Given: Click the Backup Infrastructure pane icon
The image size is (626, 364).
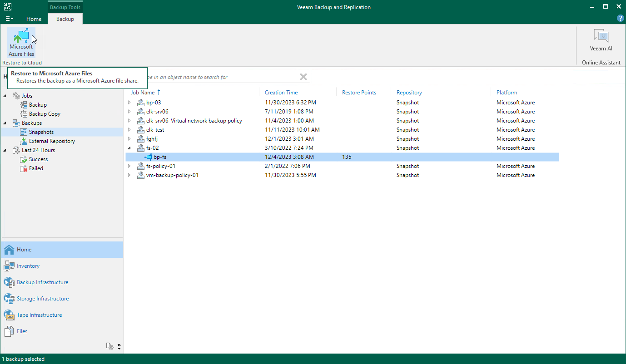Looking at the screenshot, I should pyautogui.click(x=9, y=282).
